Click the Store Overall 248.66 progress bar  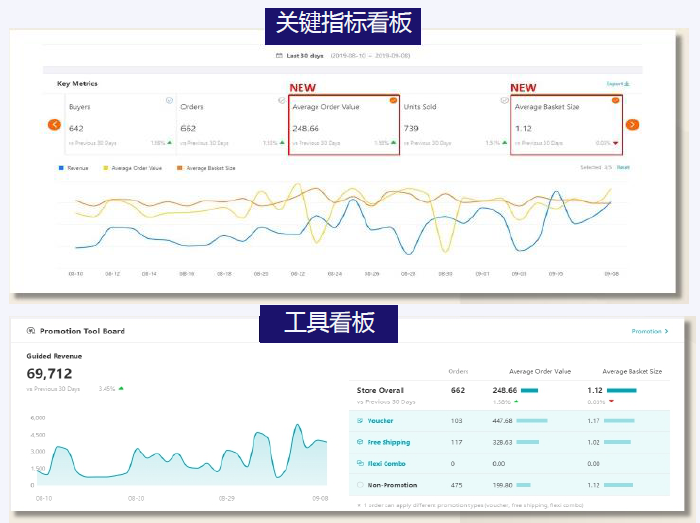[529, 390]
